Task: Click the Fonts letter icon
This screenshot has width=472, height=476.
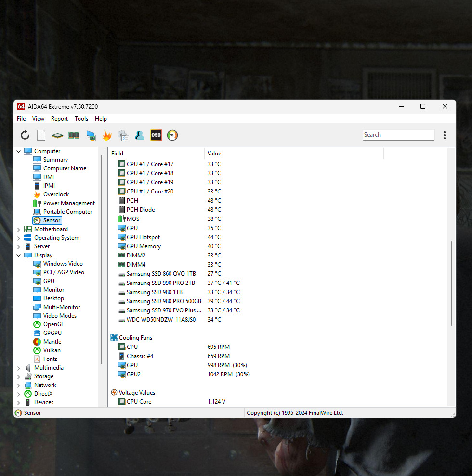Action: 37,359
